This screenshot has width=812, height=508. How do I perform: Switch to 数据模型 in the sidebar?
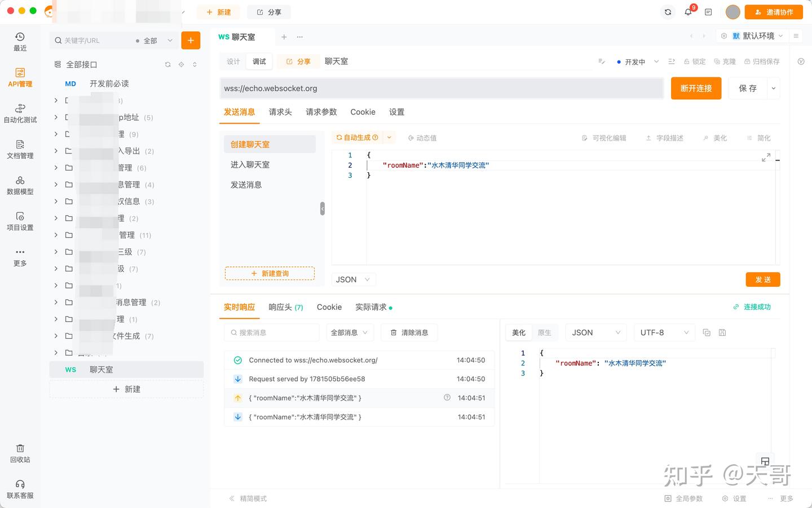pos(20,185)
